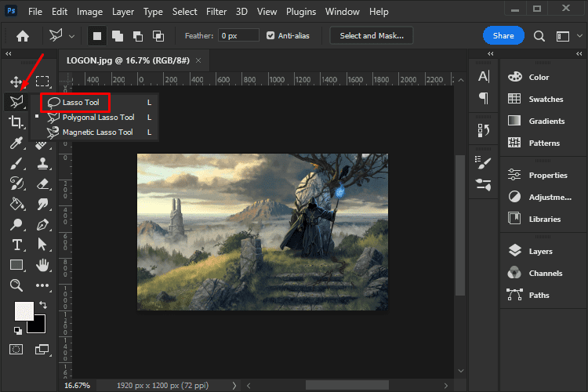Open the Layer menu
Screen dimensions: 588x392
123,12
